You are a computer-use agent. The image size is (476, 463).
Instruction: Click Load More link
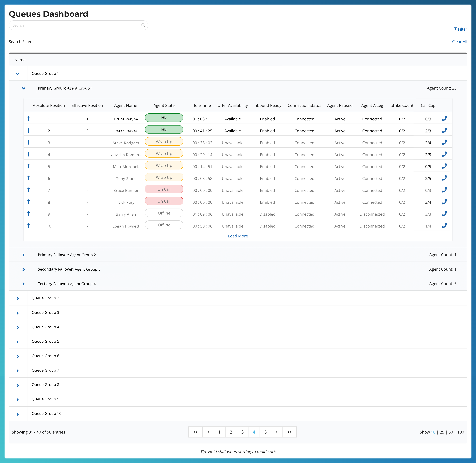point(238,236)
